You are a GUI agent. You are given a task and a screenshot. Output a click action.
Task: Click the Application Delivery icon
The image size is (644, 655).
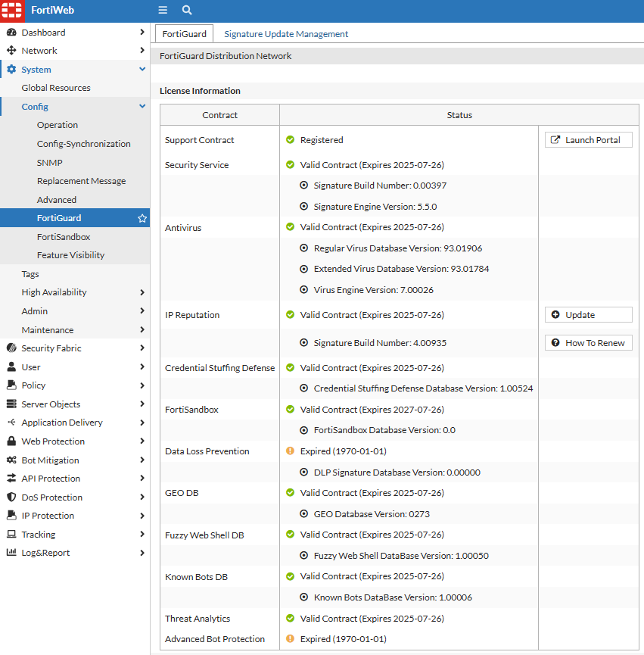(11, 423)
